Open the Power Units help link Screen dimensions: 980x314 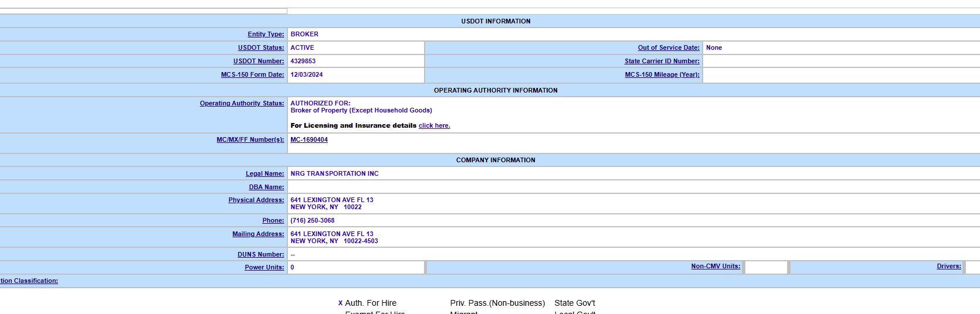265,268
